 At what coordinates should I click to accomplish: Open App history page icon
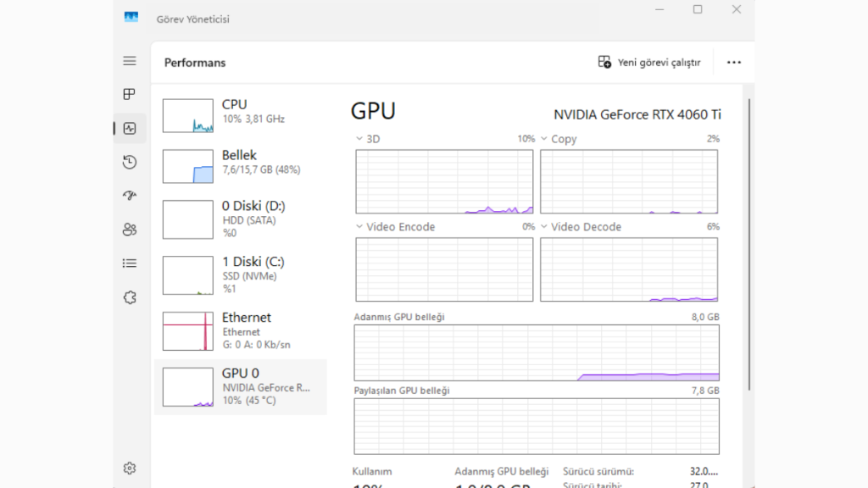(130, 162)
